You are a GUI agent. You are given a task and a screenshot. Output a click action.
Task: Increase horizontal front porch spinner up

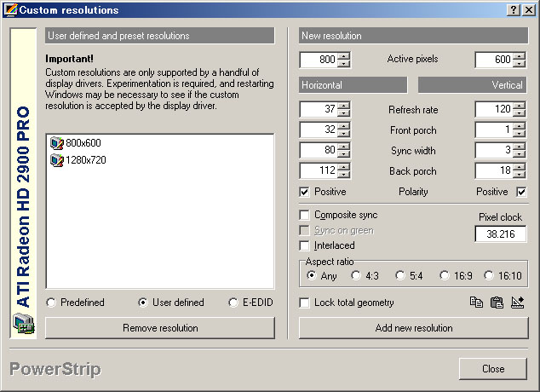coord(343,126)
